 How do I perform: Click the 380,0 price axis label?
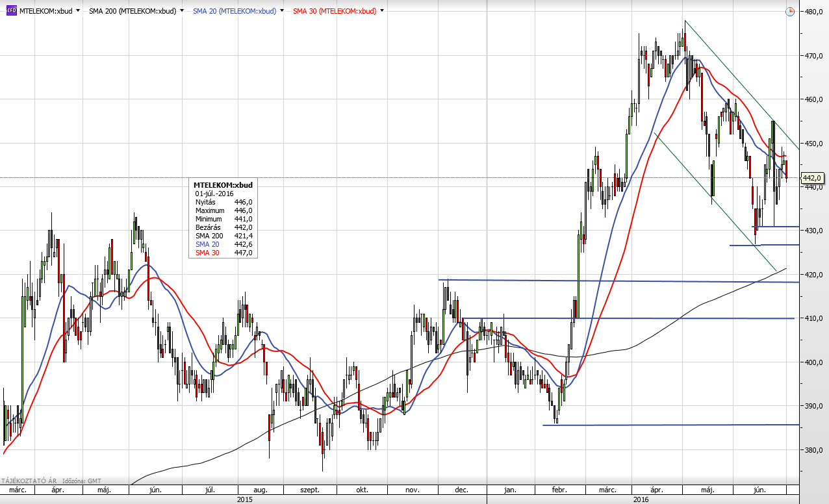coord(815,450)
